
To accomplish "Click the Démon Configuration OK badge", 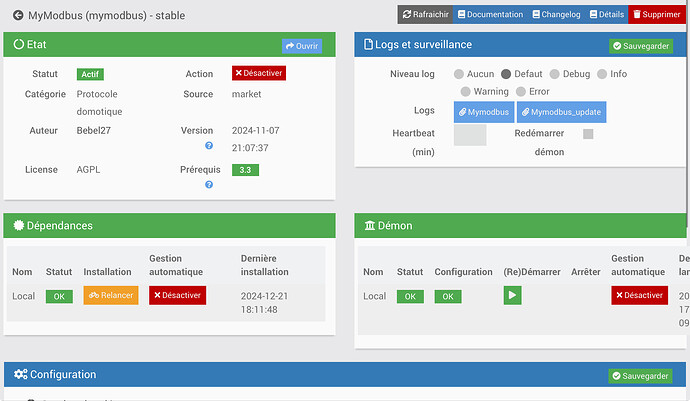I will coord(448,297).
